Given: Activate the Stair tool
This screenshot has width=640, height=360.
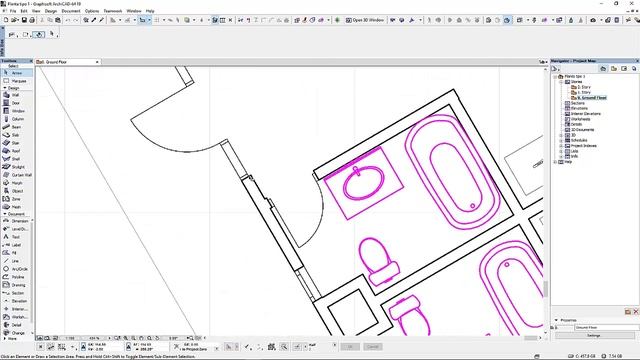Looking at the screenshot, I should [17, 143].
